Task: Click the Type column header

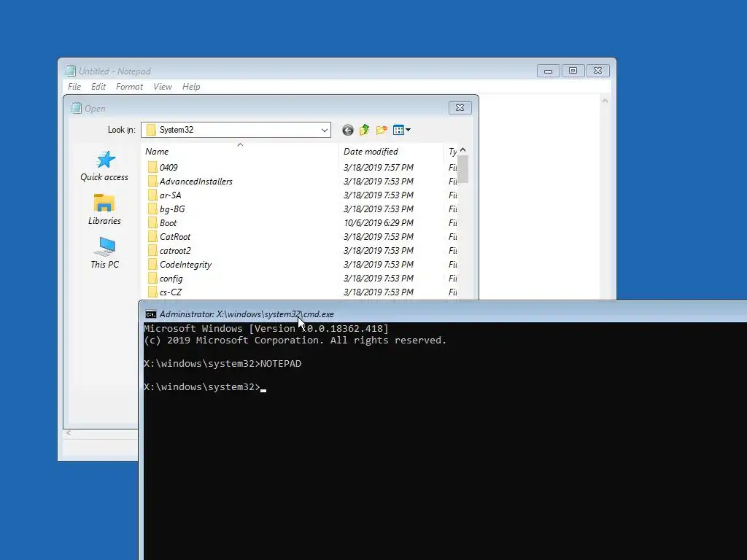Action: coord(452,152)
